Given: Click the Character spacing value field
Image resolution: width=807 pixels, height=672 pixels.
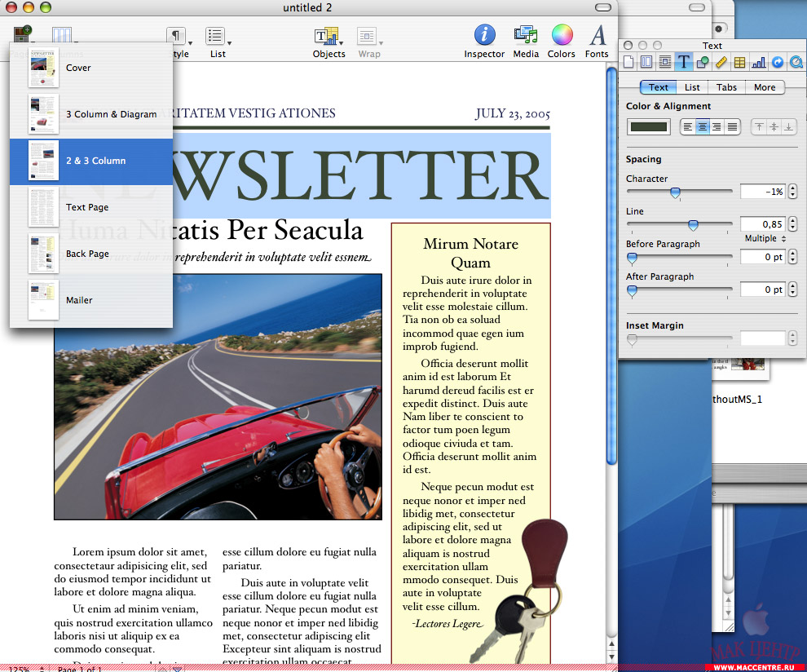Looking at the screenshot, I should 763,192.
